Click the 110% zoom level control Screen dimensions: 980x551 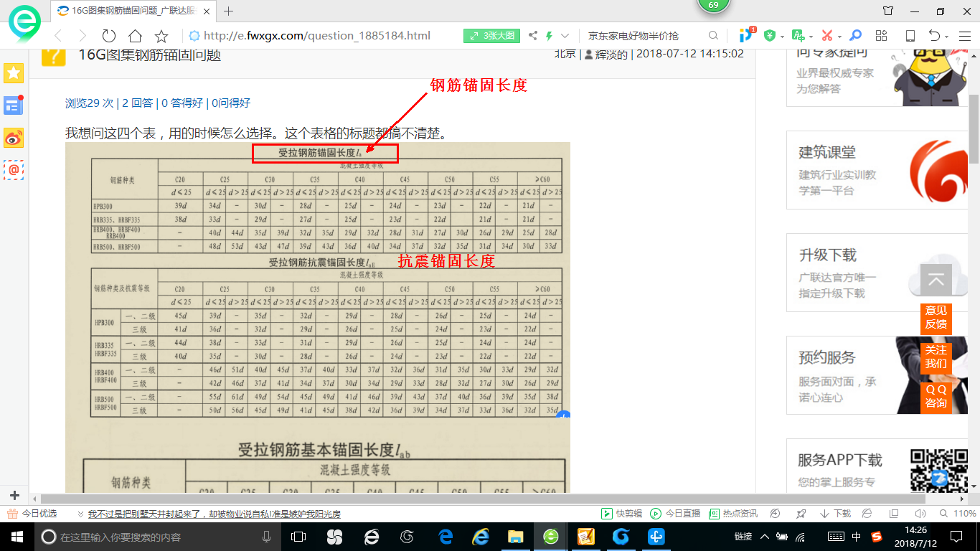(x=958, y=514)
